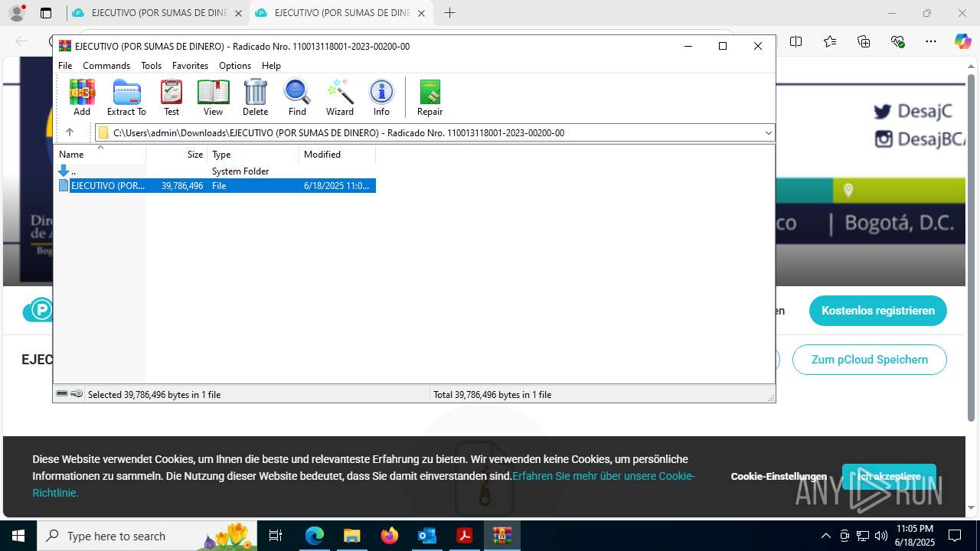Open the File menu
The width and height of the screenshot is (980, 551).
point(65,66)
